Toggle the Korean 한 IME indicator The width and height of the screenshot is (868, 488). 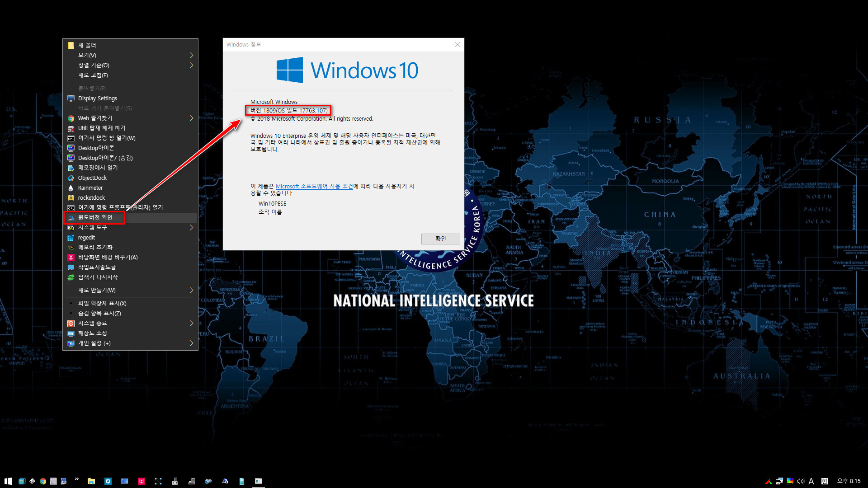coord(825,481)
